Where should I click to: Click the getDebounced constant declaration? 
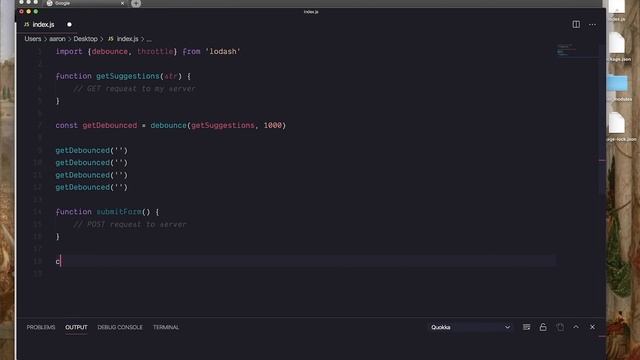click(110, 125)
